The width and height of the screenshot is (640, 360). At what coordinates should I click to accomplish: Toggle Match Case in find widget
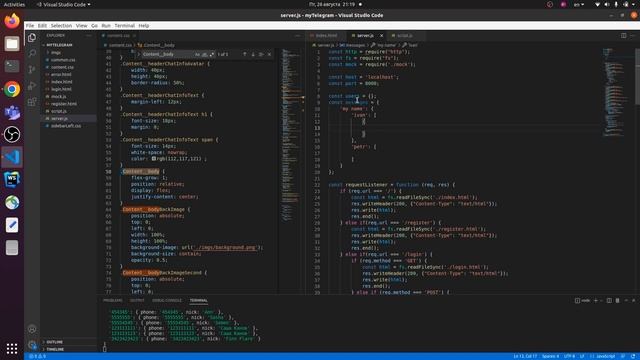click(198, 54)
